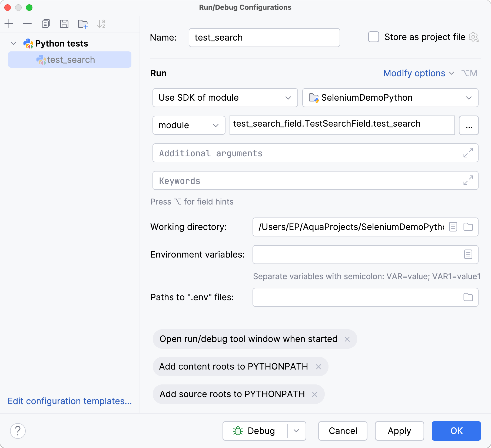Enable Store as project file
The width and height of the screenshot is (491, 448).
[373, 37]
